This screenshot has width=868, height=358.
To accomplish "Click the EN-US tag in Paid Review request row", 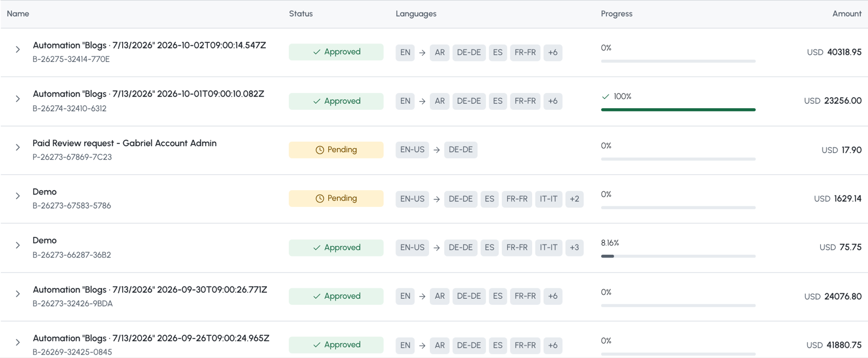I will tap(412, 150).
